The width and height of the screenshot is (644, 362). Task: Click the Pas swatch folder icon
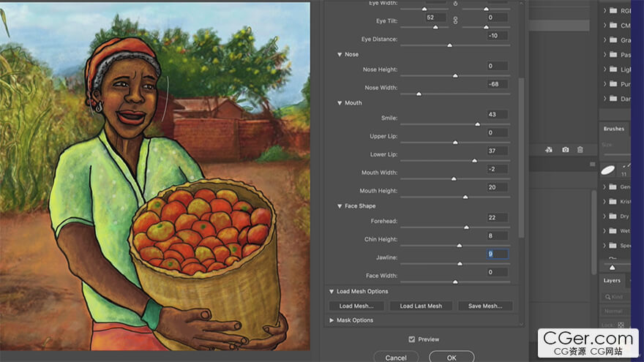tap(613, 55)
